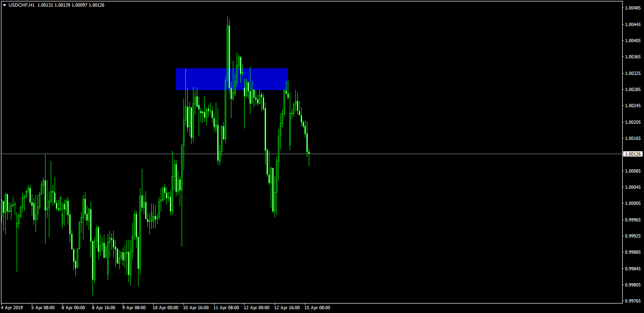Click price axis label 1.00085
This screenshot has width=644, height=313.
(633, 171)
